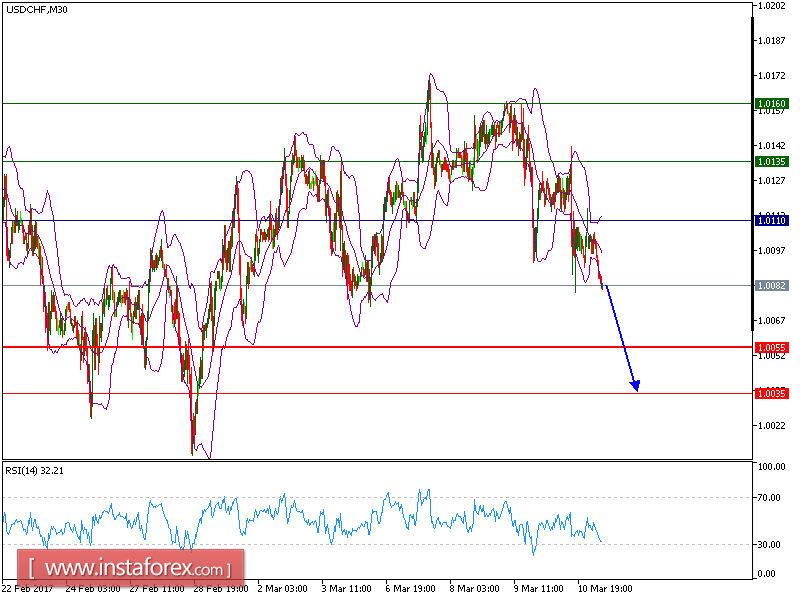
Task: Click the 24 Feb 03:00 time label
Action: click(x=93, y=589)
